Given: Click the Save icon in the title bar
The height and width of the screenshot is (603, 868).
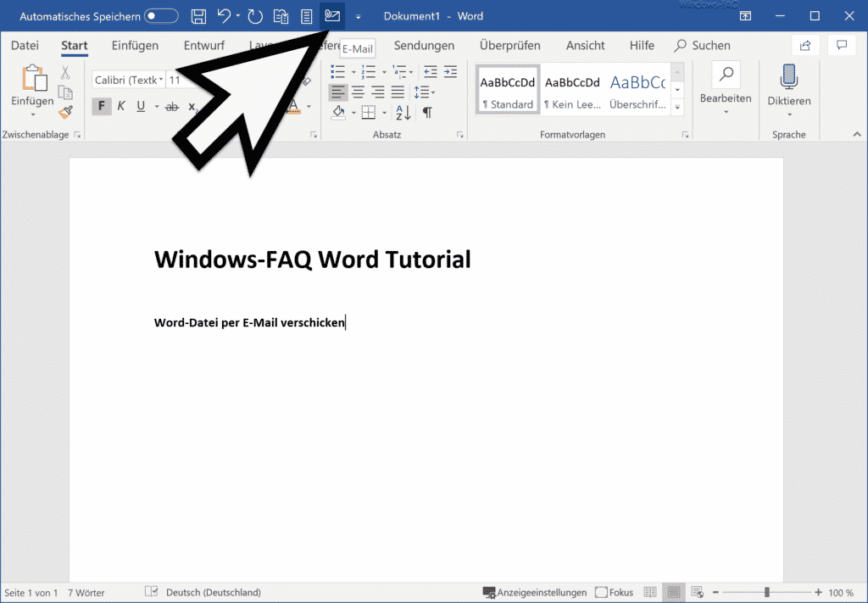Looking at the screenshot, I should pyautogui.click(x=198, y=16).
